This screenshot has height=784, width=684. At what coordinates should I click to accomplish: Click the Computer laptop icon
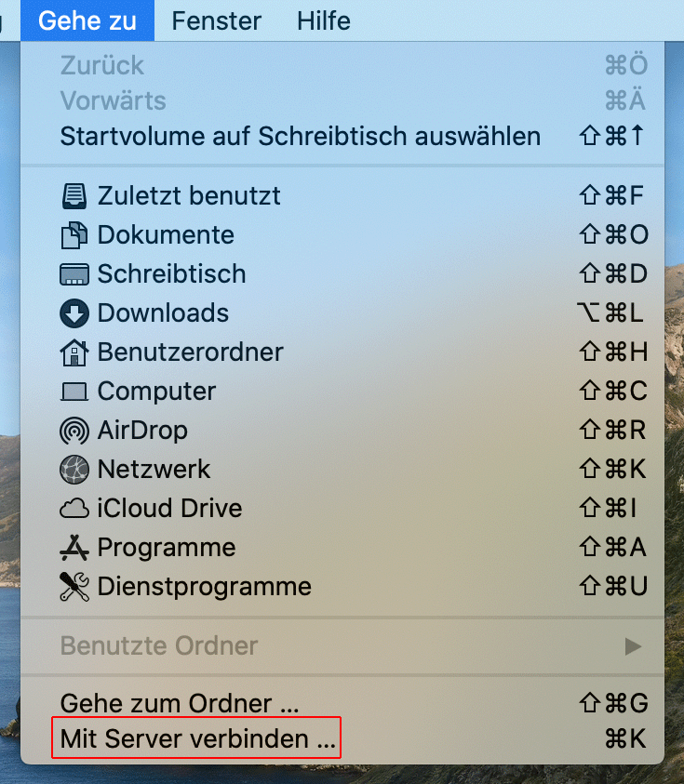74,392
